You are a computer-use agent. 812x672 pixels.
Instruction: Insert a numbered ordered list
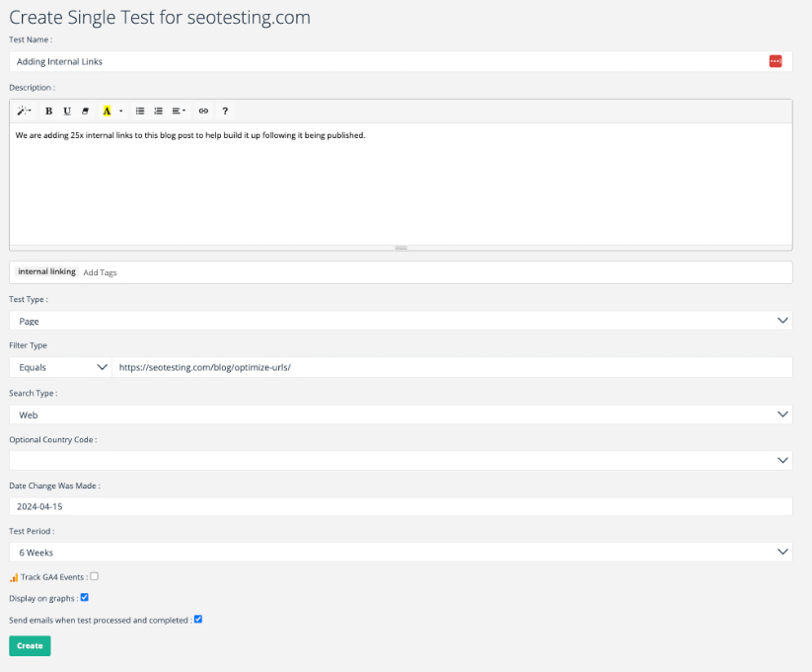point(158,111)
